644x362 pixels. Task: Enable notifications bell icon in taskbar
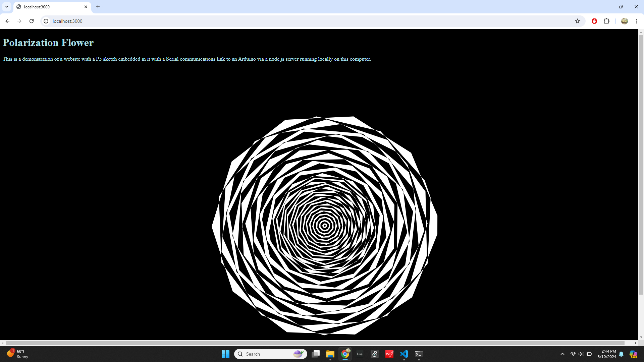click(621, 354)
